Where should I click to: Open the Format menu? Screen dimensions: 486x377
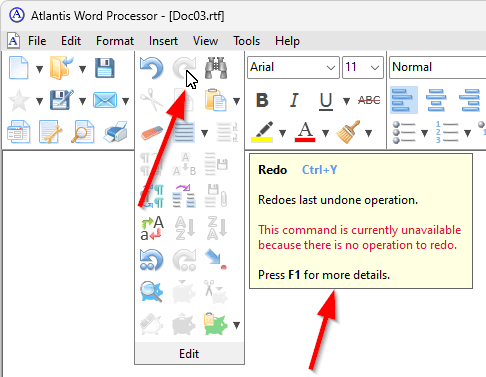115,41
